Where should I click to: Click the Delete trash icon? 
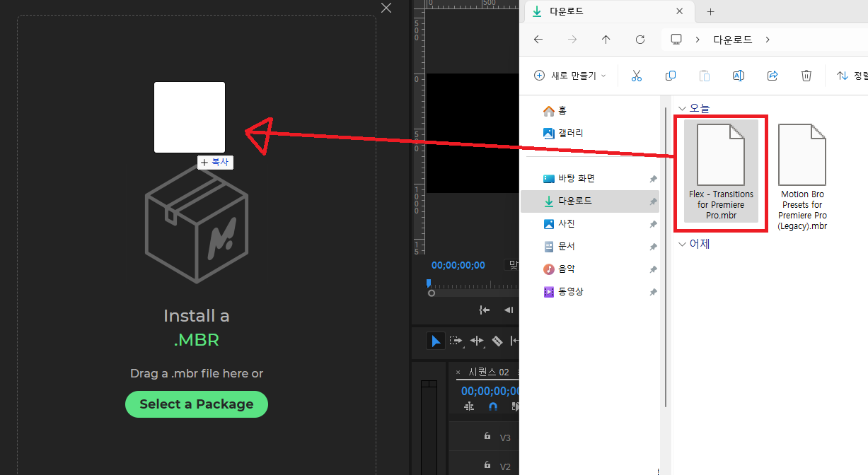pyautogui.click(x=806, y=76)
